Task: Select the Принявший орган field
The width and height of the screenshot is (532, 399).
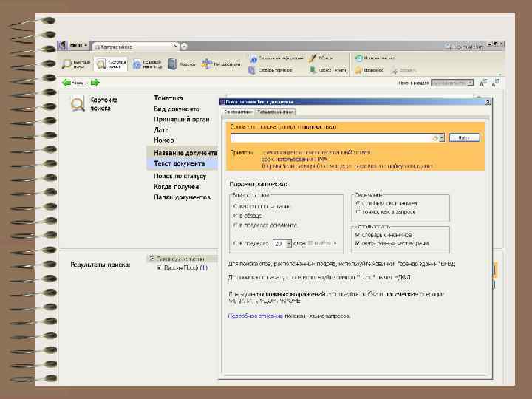Action: (182, 120)
